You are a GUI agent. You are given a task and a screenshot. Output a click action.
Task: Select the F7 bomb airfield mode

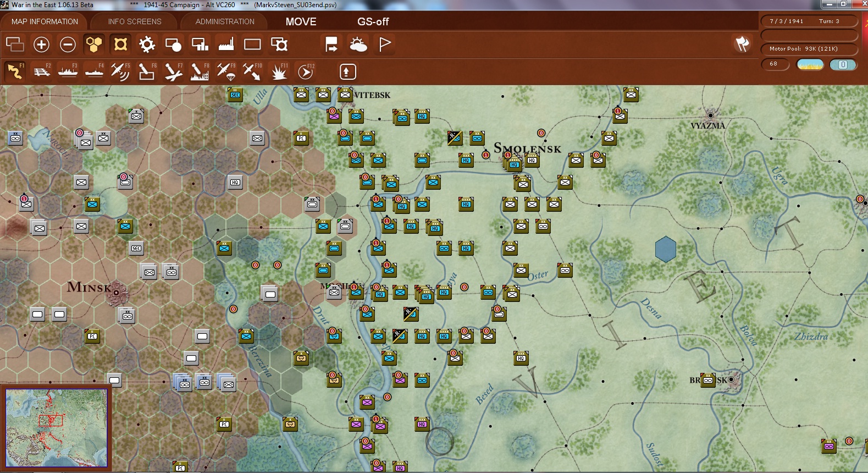(x=173, y=71)
